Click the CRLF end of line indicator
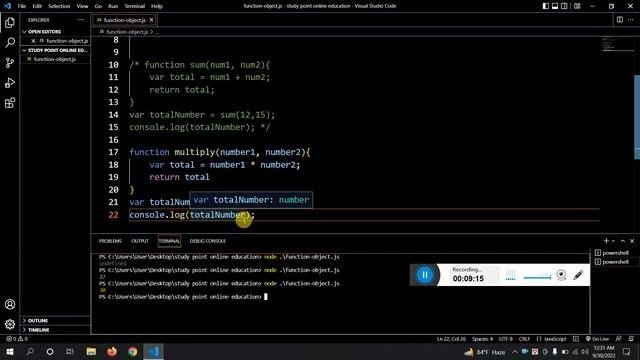This screenshot has width=640, height=360. click(x=524, y=339)
